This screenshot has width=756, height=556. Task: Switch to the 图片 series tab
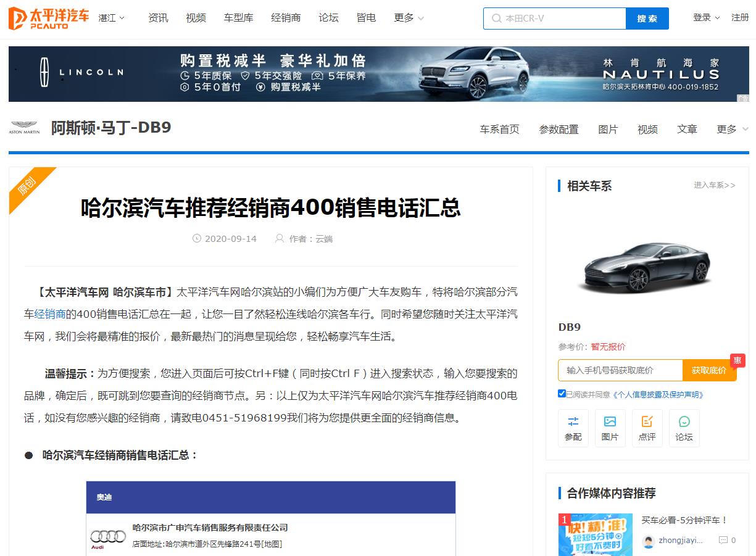point(608,129)
